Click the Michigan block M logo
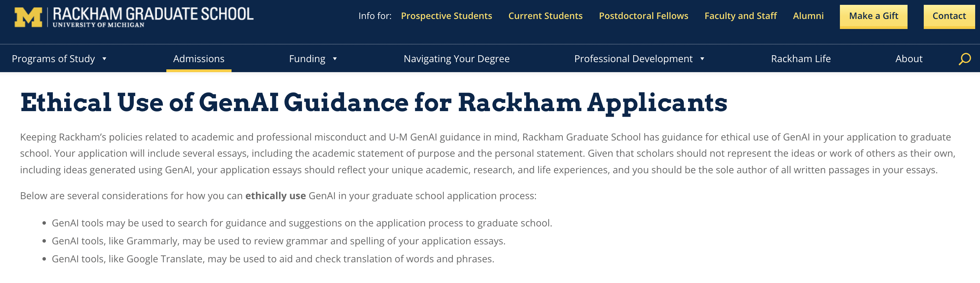This screenshot has width=980, height=283. pyautogui.click(x=28, y=18)
